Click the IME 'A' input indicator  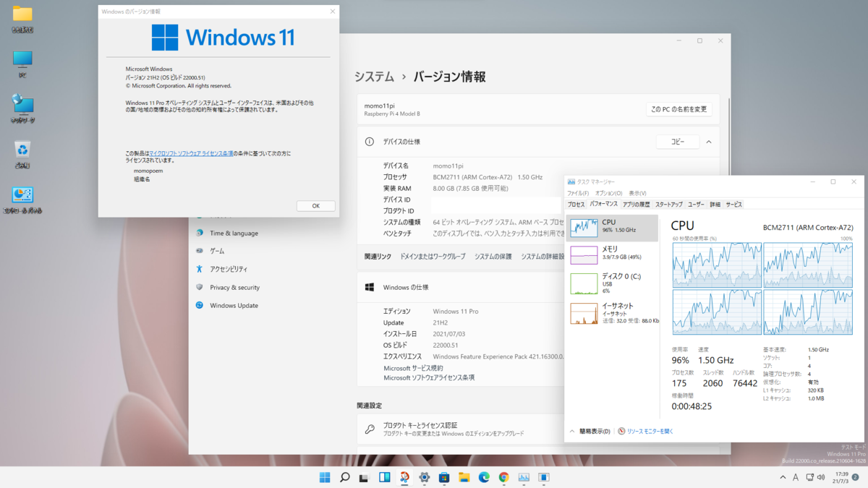[x=796, y=477]
